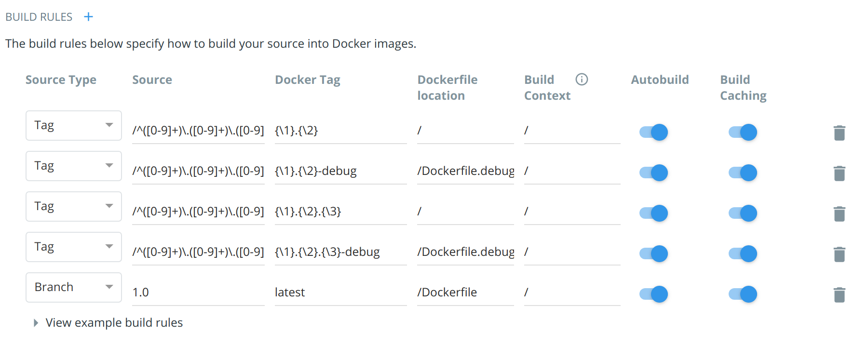Screen dimensions: 868x346
Task: Open the Branch source type selector
Action: coord(73,287)
